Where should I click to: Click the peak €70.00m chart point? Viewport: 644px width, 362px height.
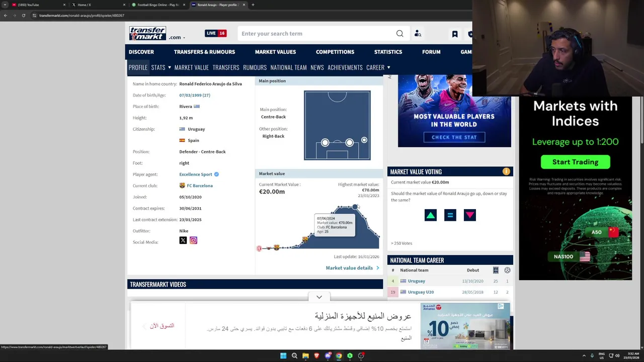(355, 207)
